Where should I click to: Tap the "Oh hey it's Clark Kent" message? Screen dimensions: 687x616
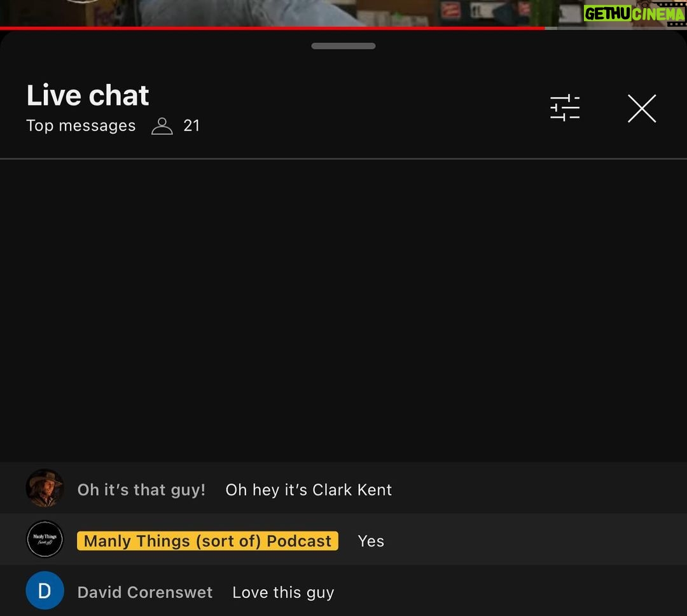pyautogui.click(x=309, y=490)
